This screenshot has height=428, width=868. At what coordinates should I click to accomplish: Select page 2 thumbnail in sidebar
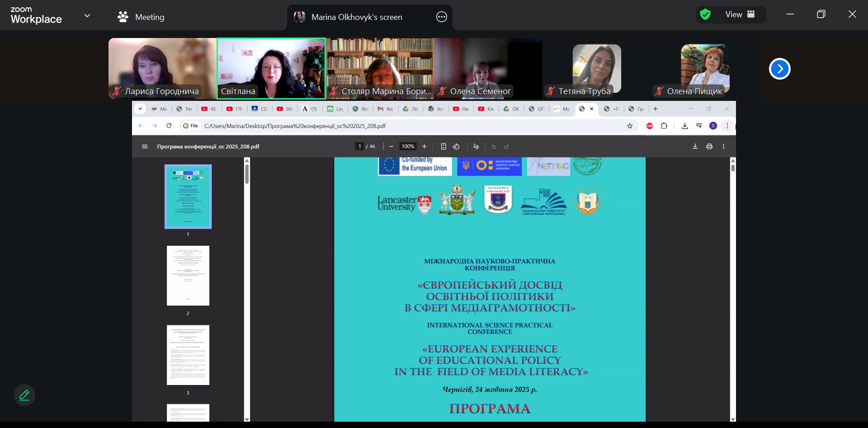(188, 276)
